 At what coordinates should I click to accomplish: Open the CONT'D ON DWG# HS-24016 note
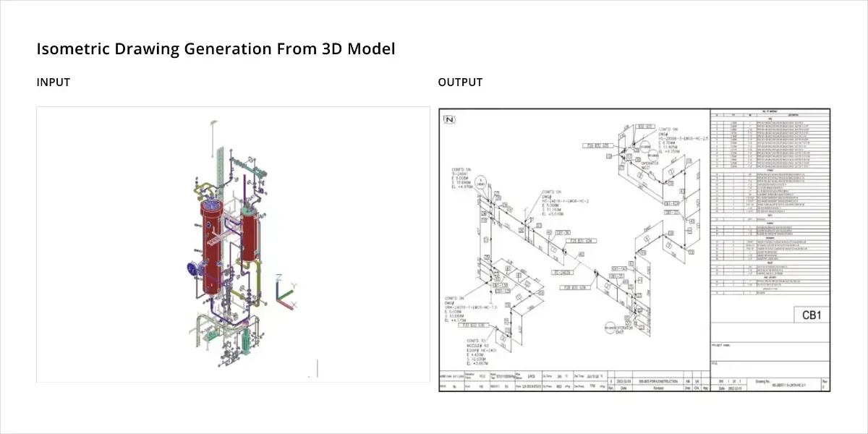[x=552, y=203]
